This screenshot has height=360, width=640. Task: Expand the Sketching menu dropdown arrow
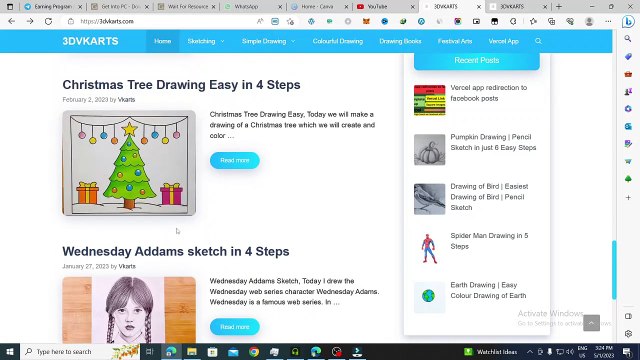pyautogui.click(x=222, y=41)
